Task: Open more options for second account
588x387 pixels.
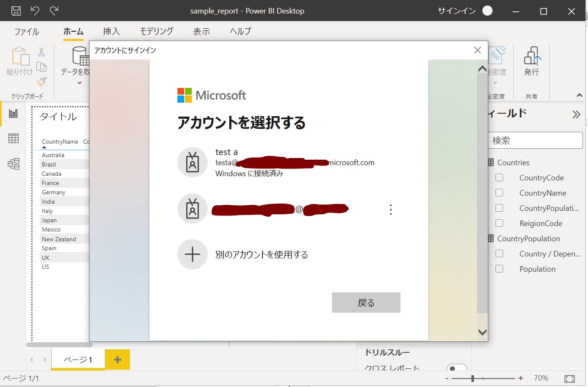Action: click(391, 210)
